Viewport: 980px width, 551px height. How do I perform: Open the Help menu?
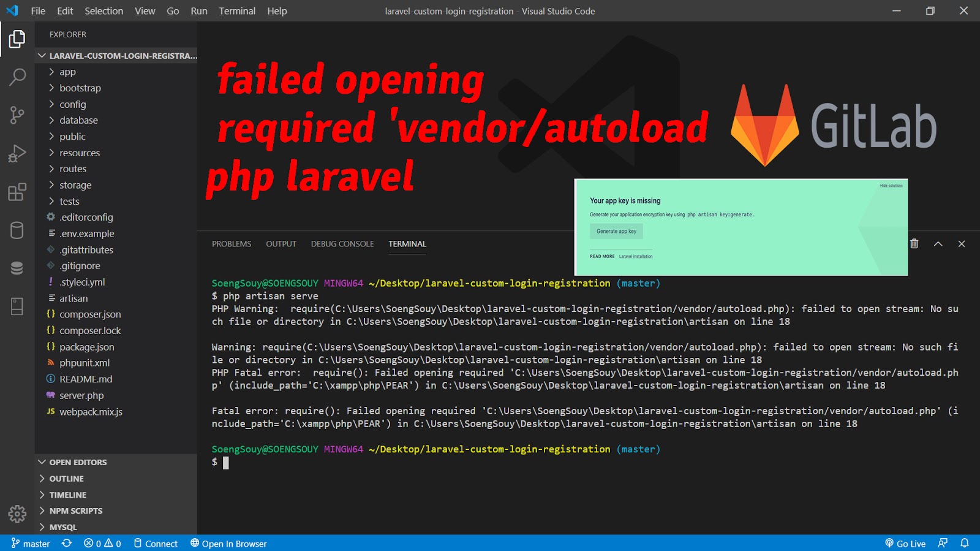[x=277, y=11]
